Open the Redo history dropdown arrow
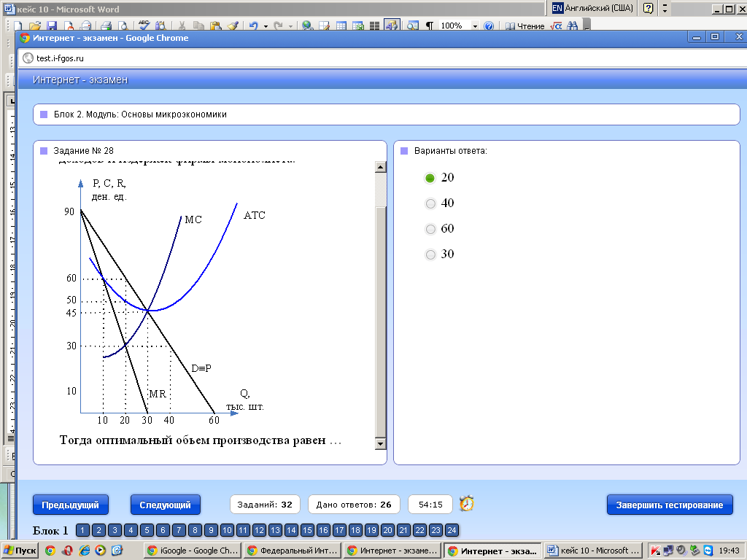The width and height of the screenshot is (747, 560). coord(290,26)
